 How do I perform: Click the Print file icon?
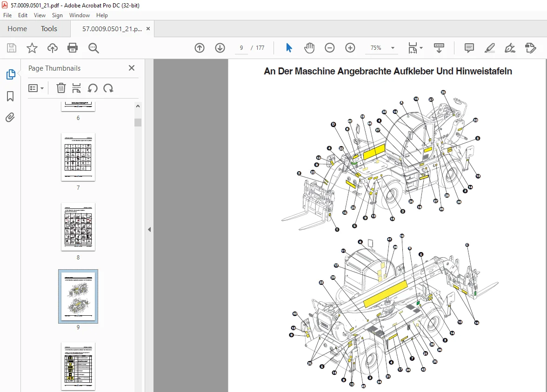73,48
